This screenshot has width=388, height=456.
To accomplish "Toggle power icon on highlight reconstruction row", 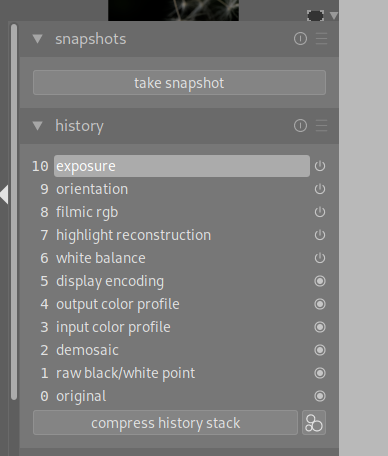I will pyautogui.click(x=320, y=235).
